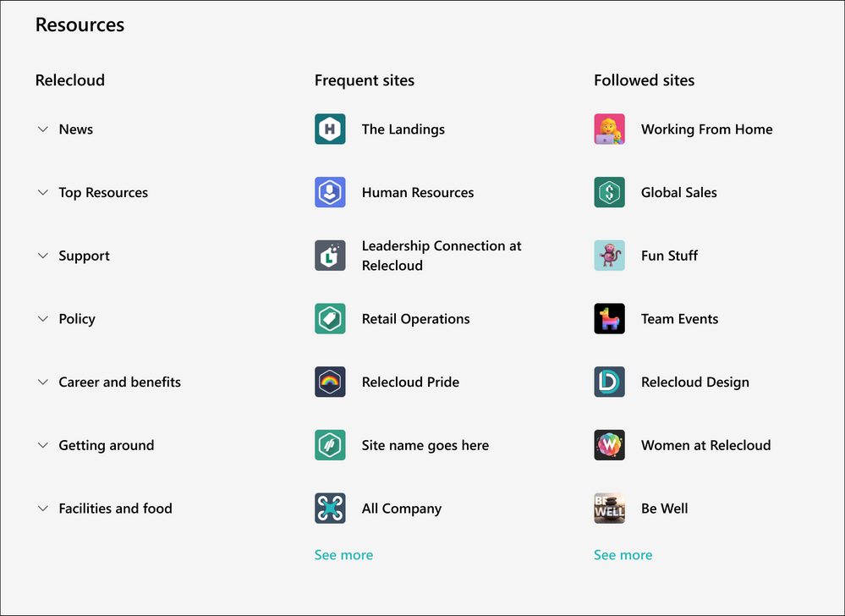Open the Working From Home site link
The height and width of the screenshot is (616, 845).
pos(706,129)
